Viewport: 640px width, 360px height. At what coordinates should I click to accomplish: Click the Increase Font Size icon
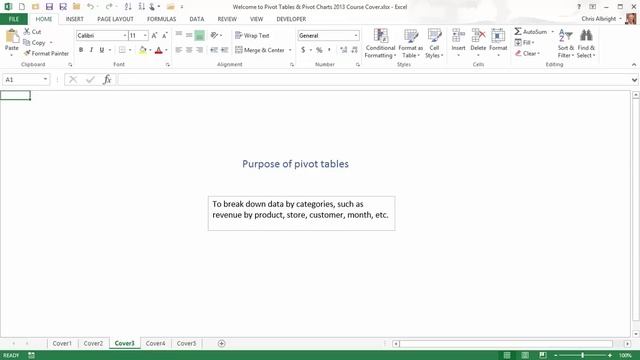154,36
